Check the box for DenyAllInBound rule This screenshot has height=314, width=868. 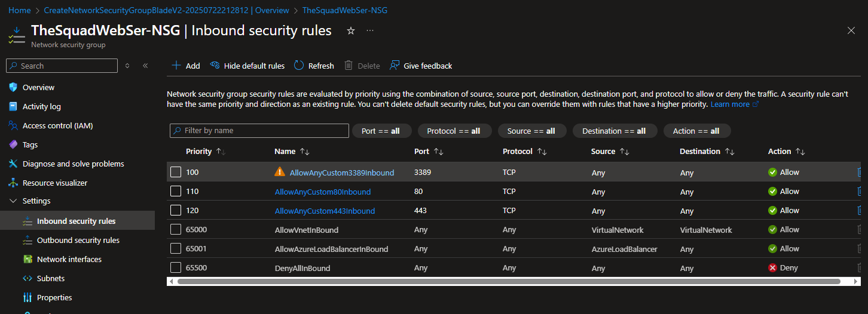click(x=176, y=267)
